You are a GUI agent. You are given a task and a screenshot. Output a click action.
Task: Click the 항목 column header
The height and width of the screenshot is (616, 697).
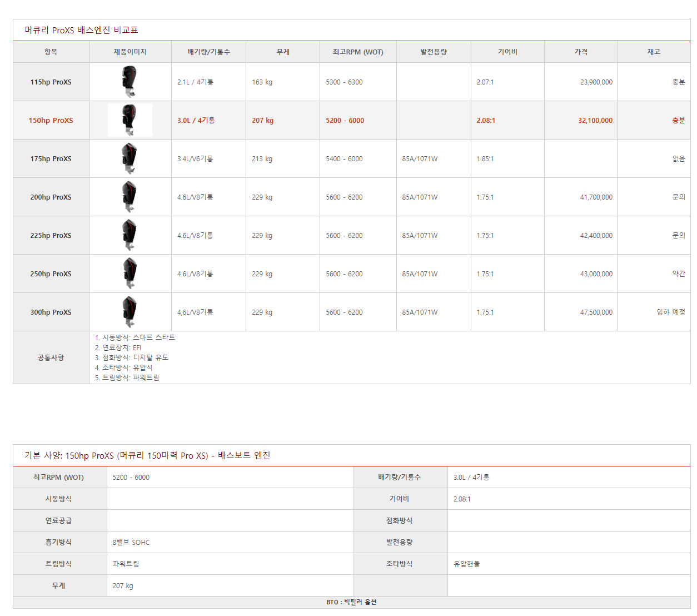(51, 52)
